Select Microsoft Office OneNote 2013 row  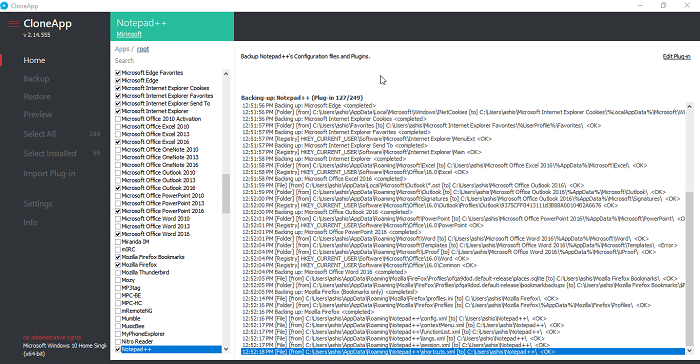pos(160,157)
